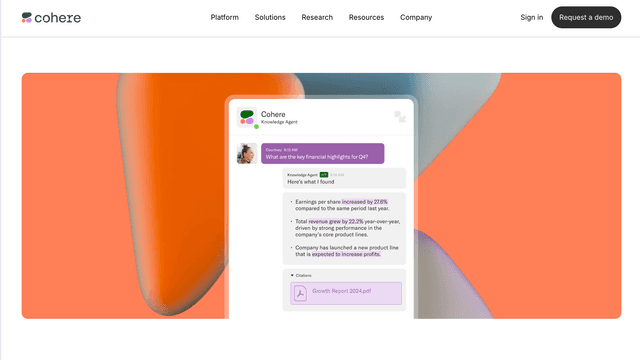The image size is (640, 360).
Task: Open the Solutions menu
Action: [x=270, y=18]
